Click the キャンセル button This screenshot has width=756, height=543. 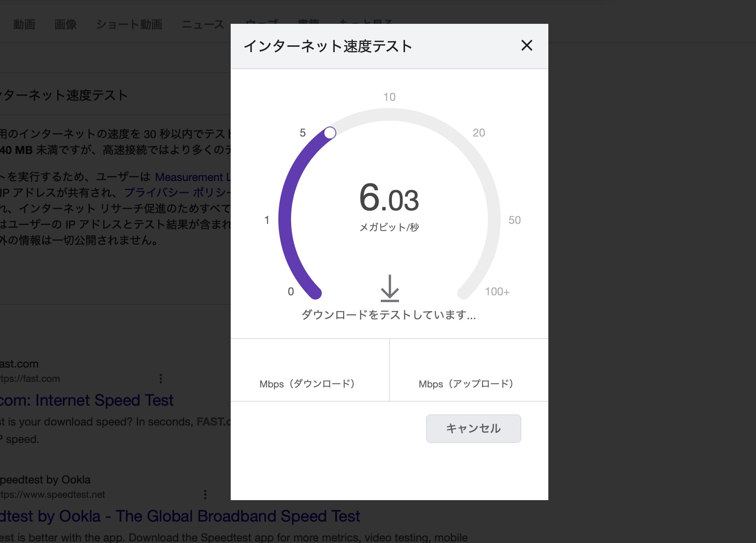(473, 429)
